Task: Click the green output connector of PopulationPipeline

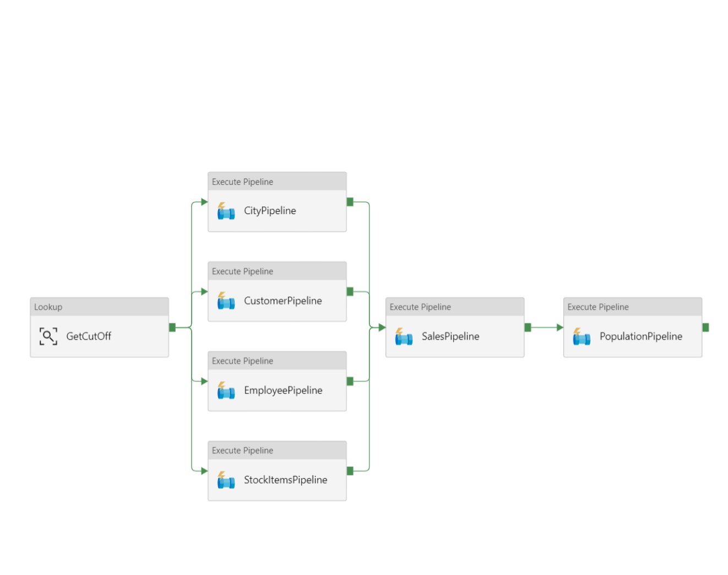Action: tap(706, 327)
